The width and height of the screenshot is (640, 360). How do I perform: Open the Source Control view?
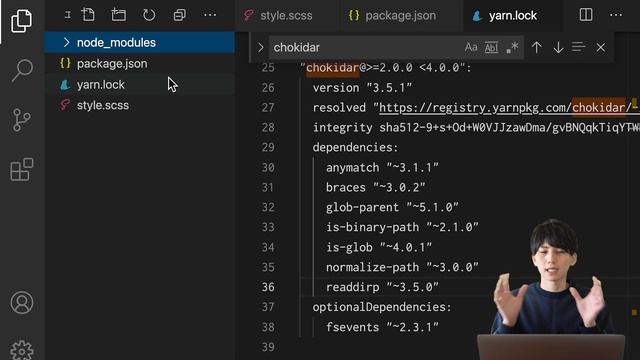[21, 120]
